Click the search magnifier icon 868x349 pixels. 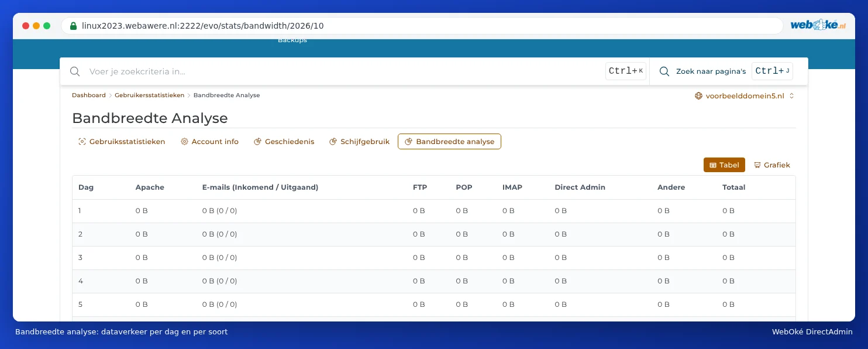coord(75,71)
